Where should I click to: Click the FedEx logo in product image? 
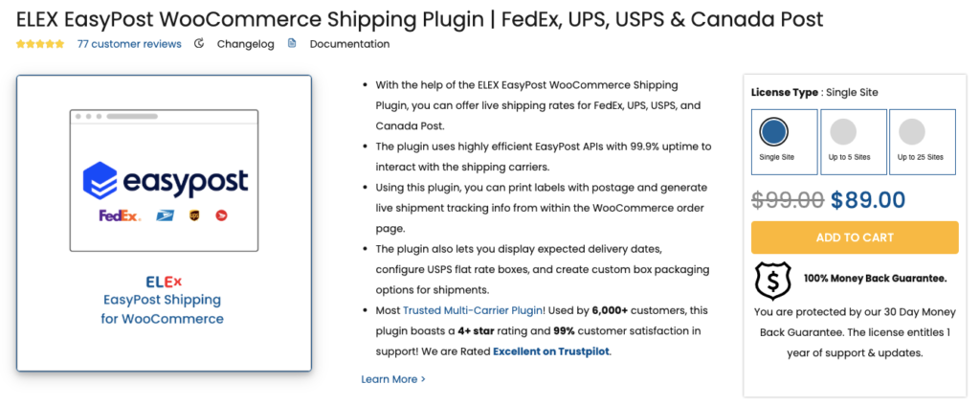(x=120, y=215)
